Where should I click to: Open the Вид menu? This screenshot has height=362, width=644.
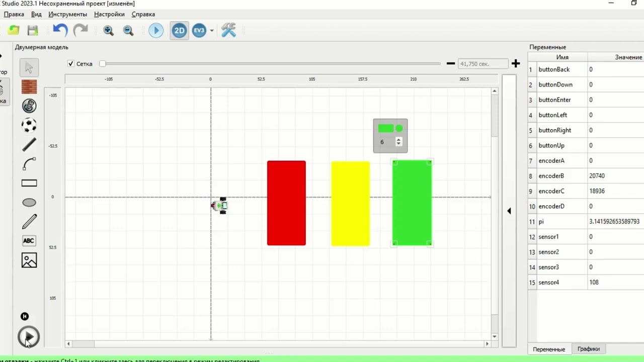(36, 14)
